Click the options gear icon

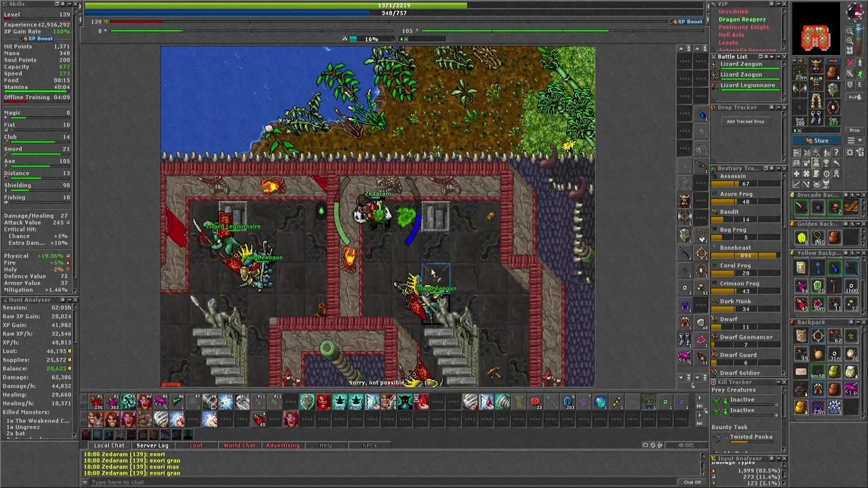tap(850, 152)
